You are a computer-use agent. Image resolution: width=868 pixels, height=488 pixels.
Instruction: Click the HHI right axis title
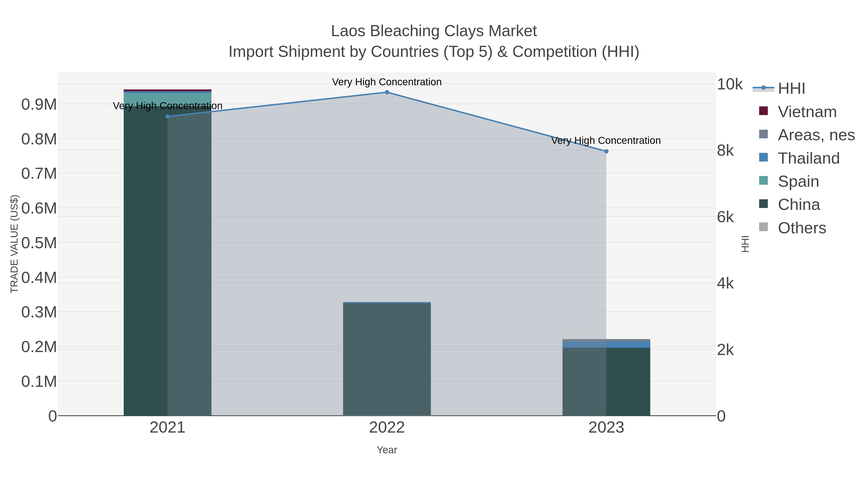pyautogui.click(x=745, y=244)
